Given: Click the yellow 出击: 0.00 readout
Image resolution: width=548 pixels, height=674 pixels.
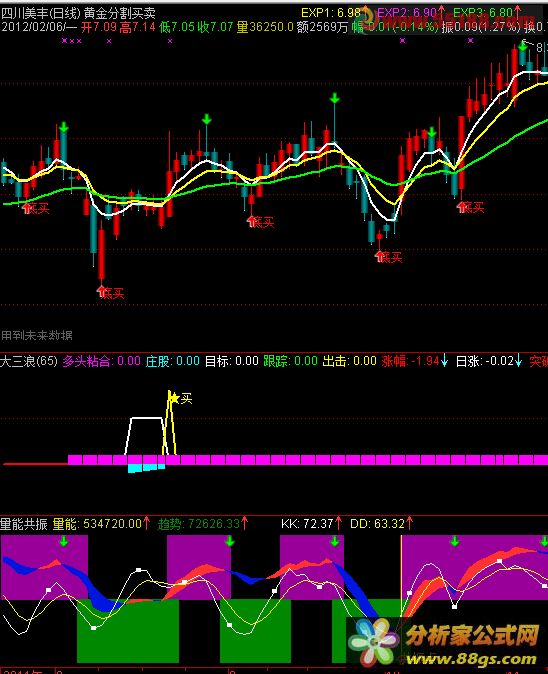Looking at the screenshot, I should click(x=349, y=361).
